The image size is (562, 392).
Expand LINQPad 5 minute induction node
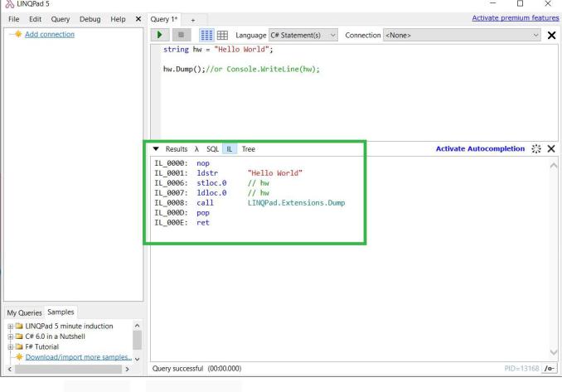pos(11,326)
